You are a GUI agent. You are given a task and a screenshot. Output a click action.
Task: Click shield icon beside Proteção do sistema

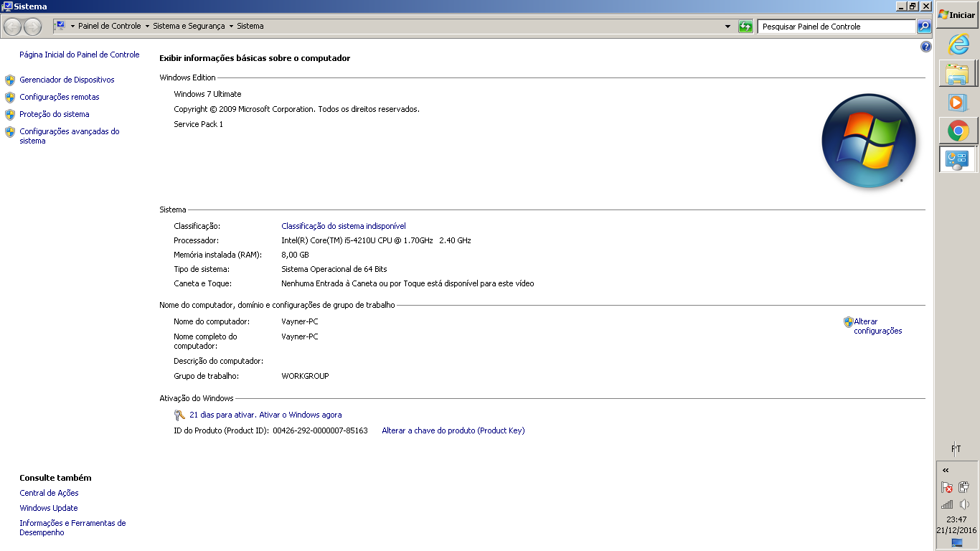[x=10, y=114]
